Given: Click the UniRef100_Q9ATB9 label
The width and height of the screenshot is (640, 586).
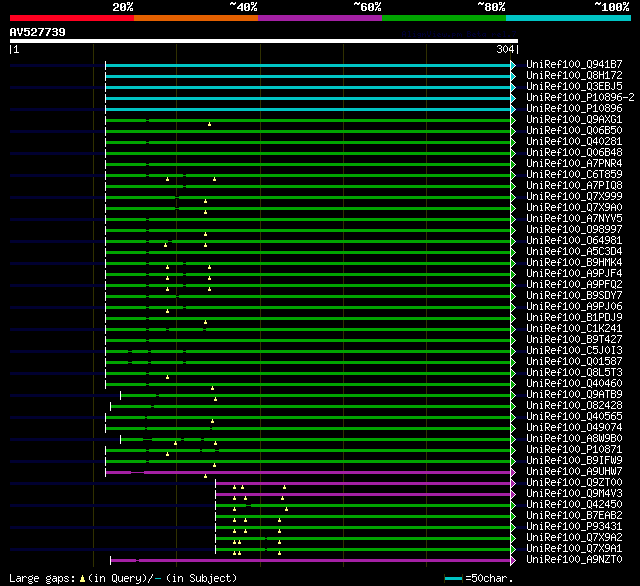Looking at the screenshot, I should (x=574, y=395).
